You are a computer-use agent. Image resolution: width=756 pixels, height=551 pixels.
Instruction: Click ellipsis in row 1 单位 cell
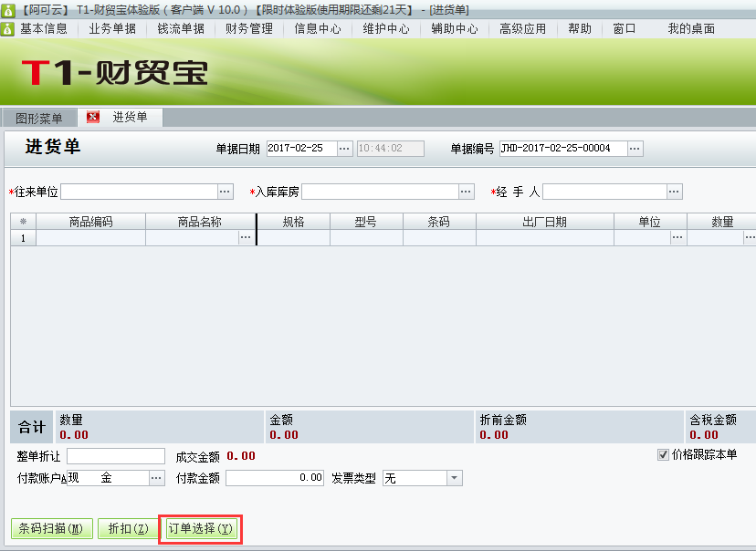pos(677,237)
